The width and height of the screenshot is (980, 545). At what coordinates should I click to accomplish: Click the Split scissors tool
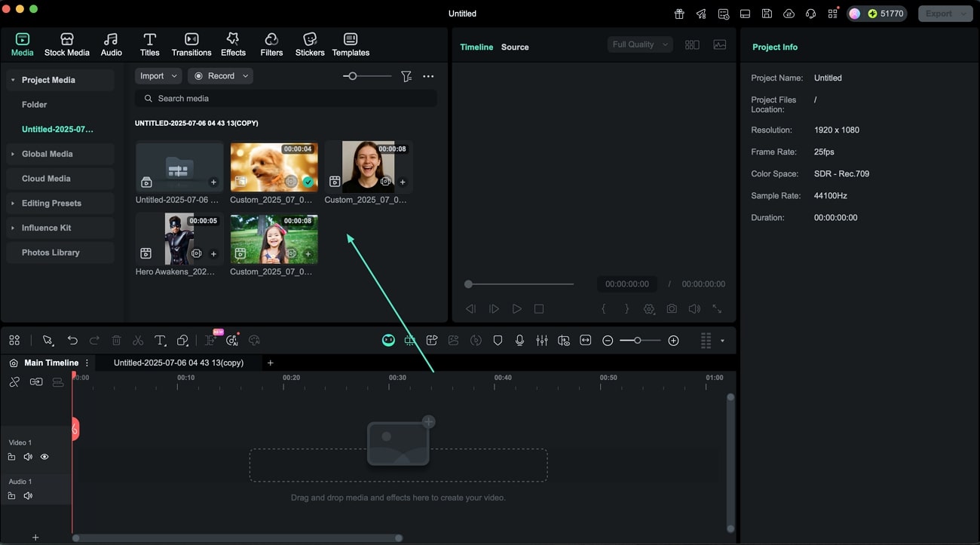coord(138,341)
